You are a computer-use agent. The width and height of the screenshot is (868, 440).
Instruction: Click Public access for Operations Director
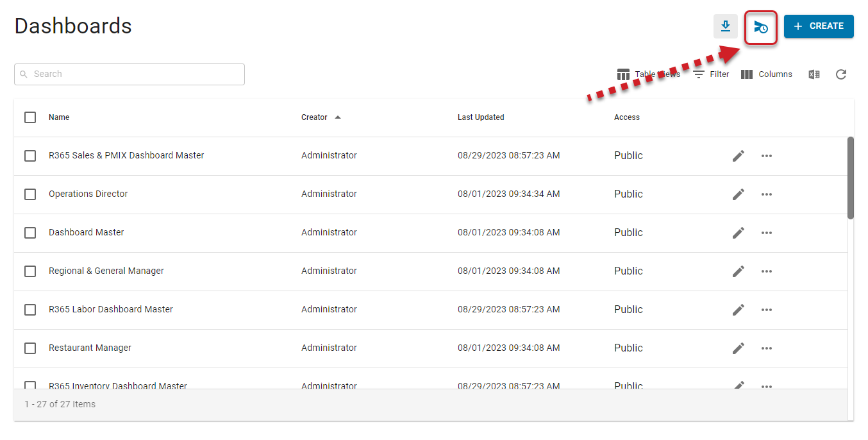(628, 194)
